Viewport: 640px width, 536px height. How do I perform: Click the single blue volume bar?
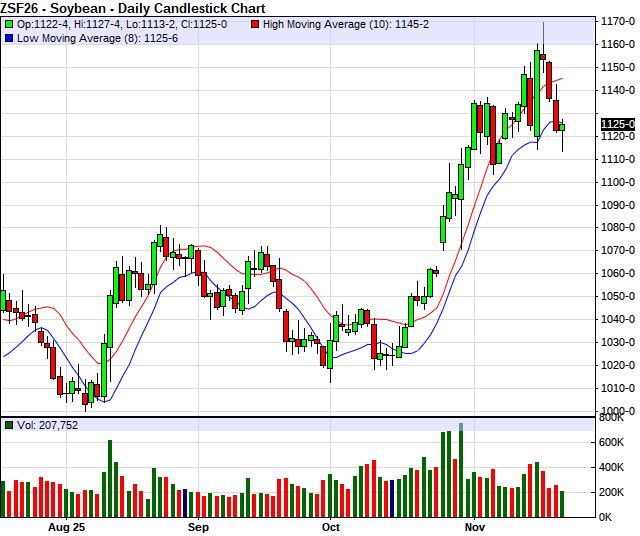pyautogui.click(x=185, y=503)
